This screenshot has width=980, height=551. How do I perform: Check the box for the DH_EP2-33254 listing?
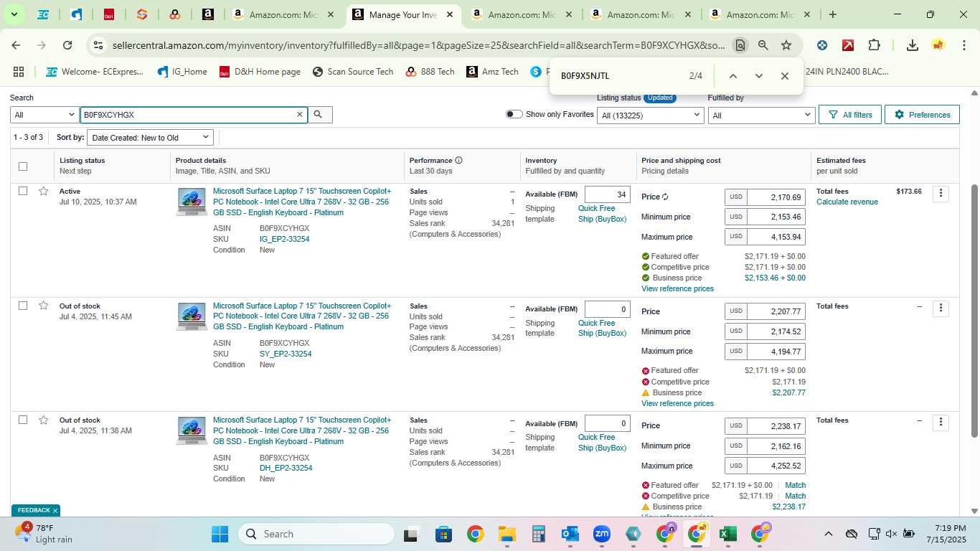click(23, 420)
